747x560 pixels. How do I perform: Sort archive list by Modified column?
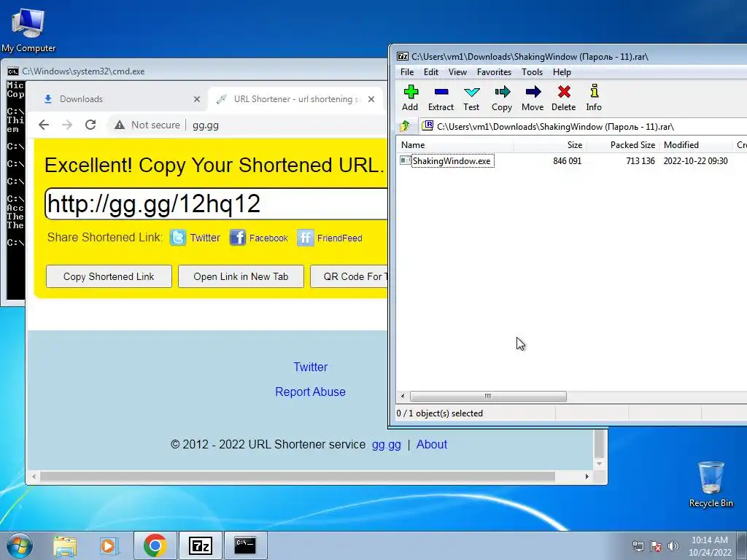tap(696, 145)
